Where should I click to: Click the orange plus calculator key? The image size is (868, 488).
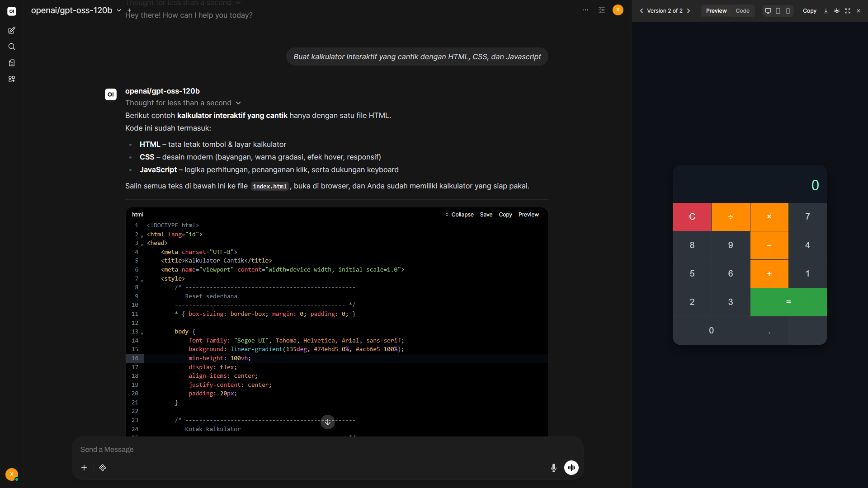tap(769, 274)
